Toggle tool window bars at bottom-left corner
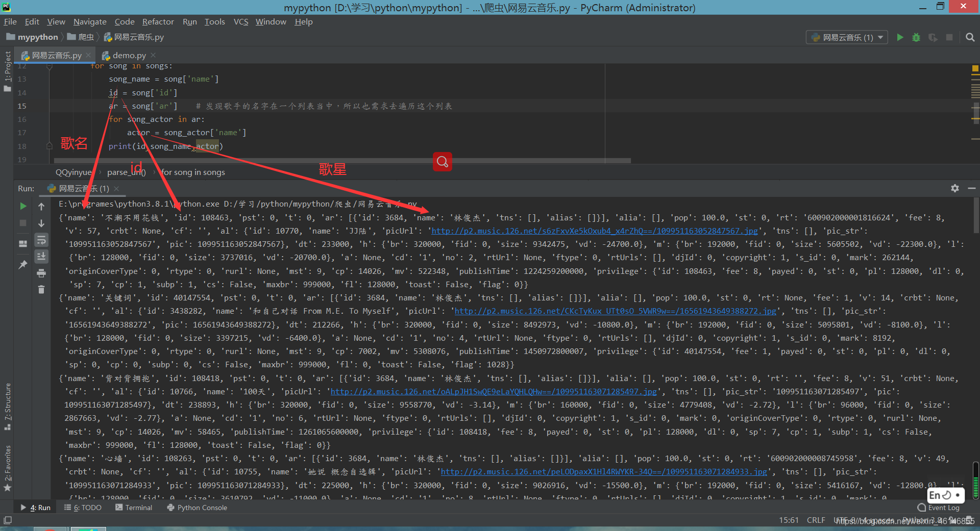The width and height of the screenshot is (980, 531). pos(7,520)
